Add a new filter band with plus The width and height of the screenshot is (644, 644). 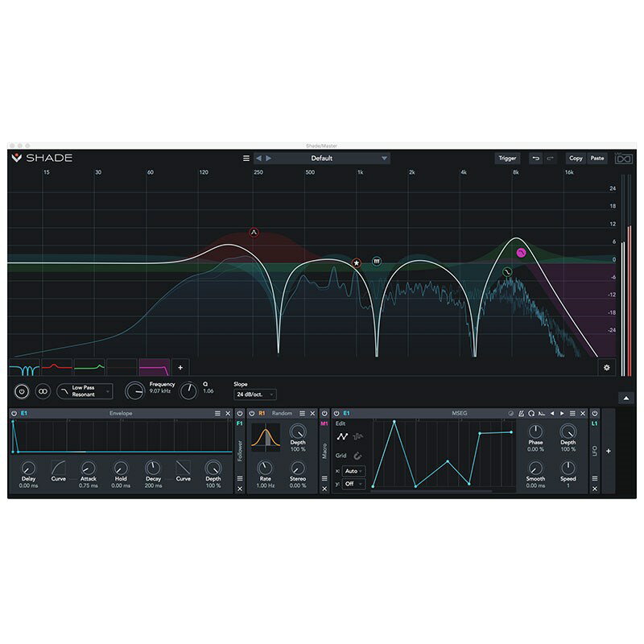(180, 368)
